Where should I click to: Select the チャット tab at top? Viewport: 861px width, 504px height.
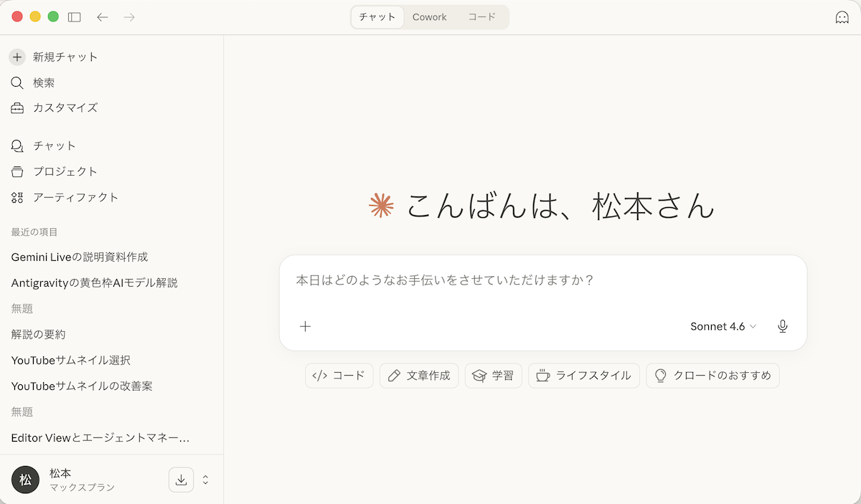click(377, 17)
